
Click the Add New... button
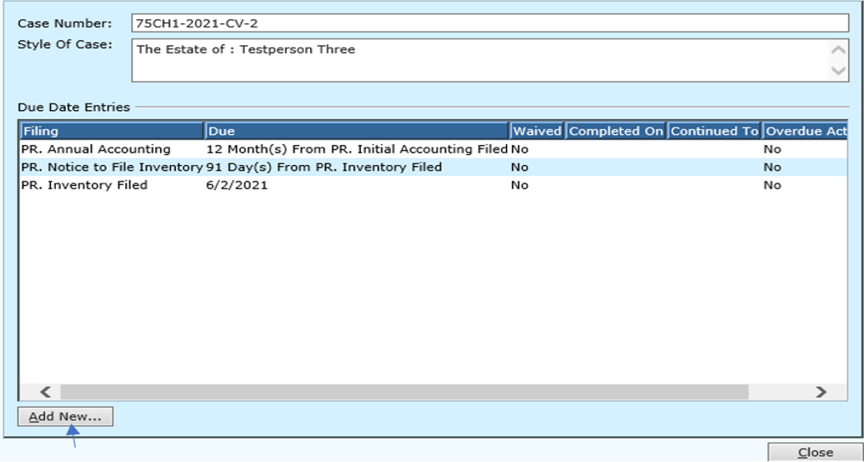point(65,417)
